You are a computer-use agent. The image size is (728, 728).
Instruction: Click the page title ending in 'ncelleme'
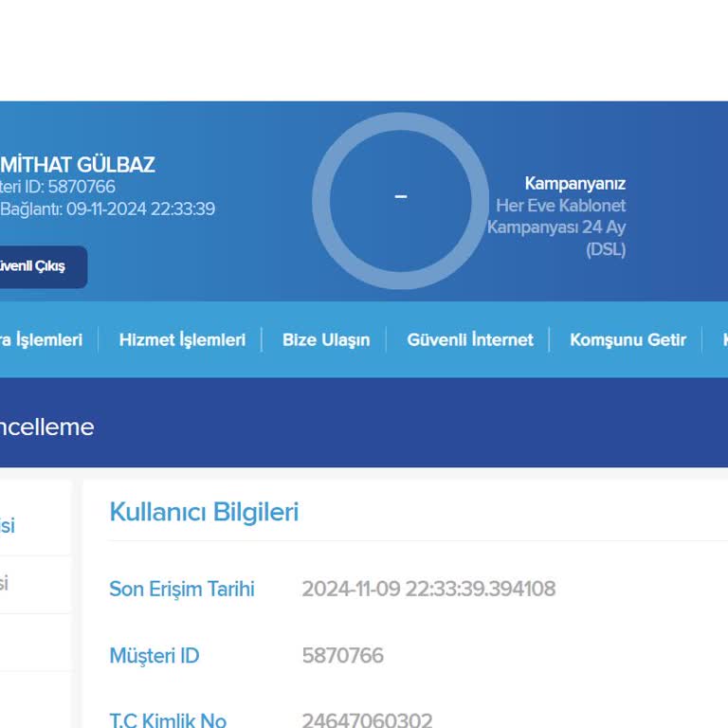tap(46, 428)
